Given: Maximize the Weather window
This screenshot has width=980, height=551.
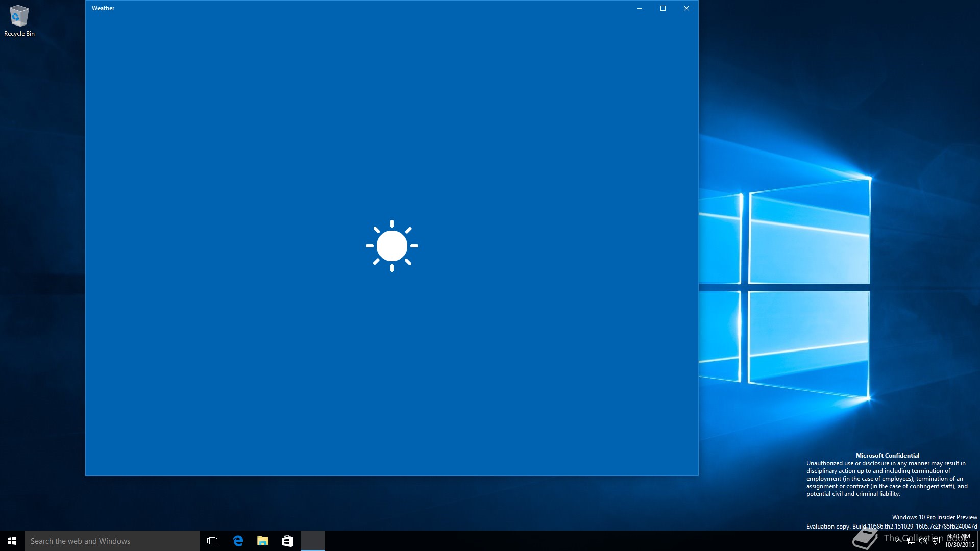Looking at the screenshot, I should click(663, 8).
